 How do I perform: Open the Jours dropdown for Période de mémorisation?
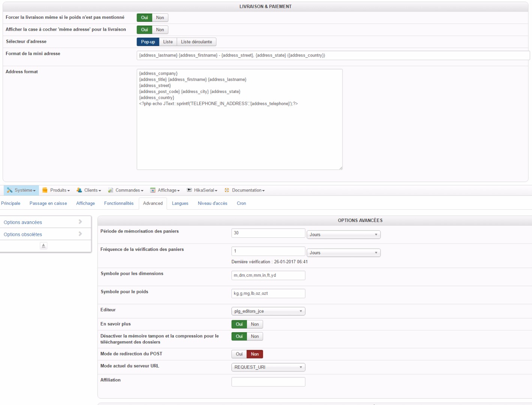[344, 235]
